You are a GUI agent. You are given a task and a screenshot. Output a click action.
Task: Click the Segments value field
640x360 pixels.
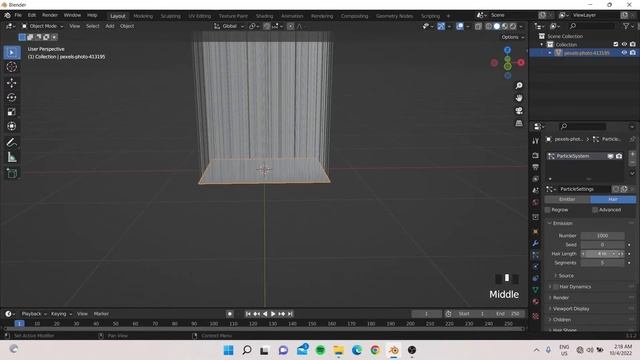click(x=602, y=263)
